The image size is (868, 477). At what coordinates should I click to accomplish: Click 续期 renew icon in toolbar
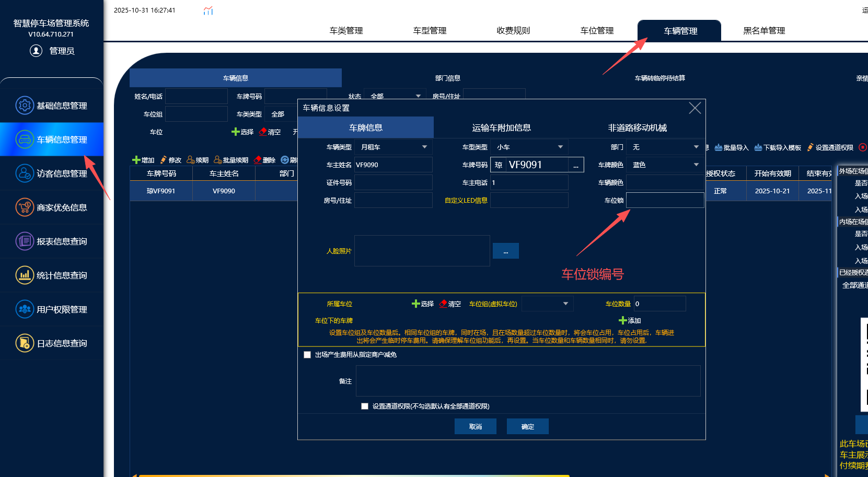pos(191,160)
